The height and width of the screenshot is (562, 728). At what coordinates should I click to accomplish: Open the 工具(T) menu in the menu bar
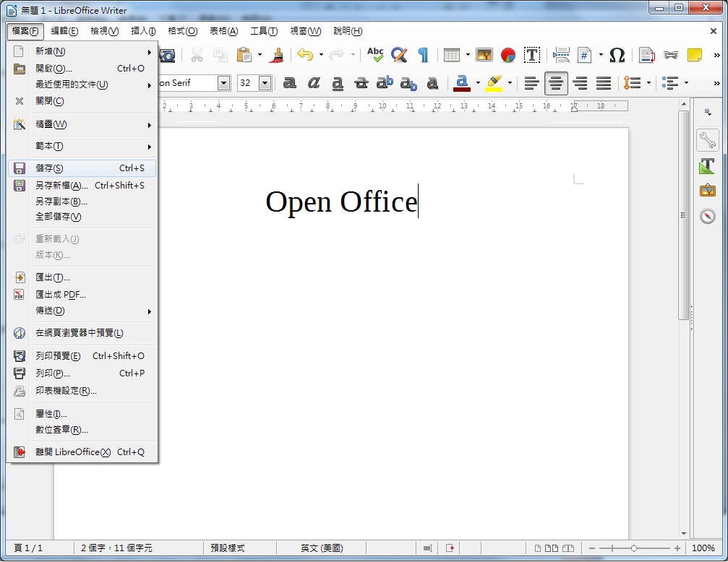point(264,31)
